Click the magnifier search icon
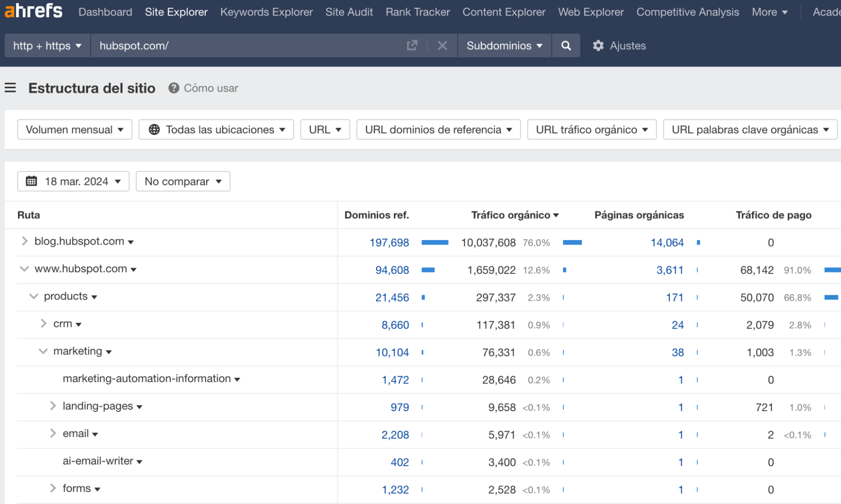 [566, 45]
